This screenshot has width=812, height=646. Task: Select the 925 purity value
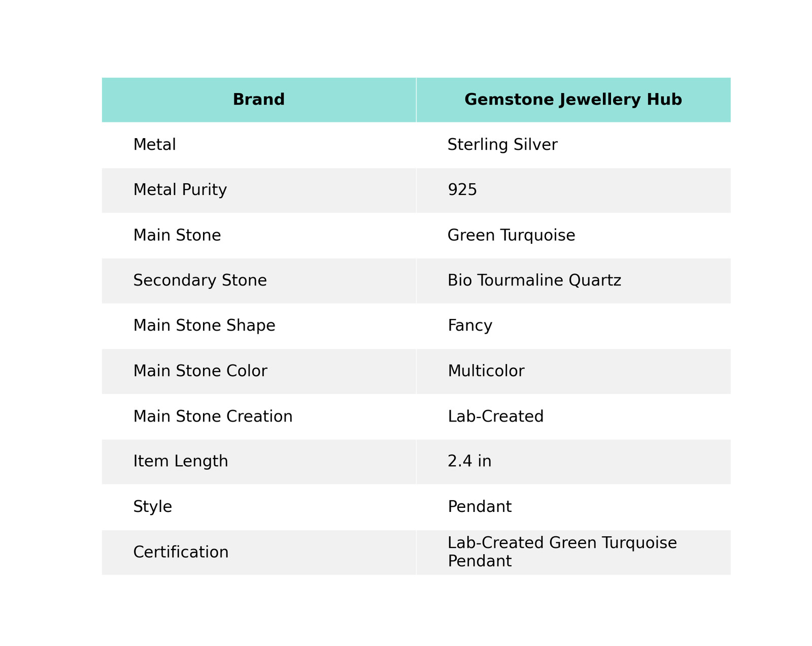tap(462, 190)
